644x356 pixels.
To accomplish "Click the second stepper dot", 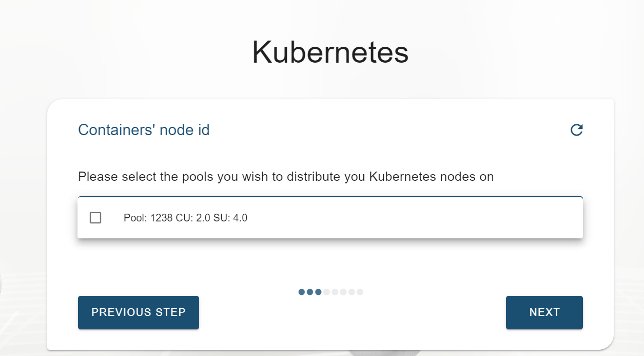I will click(x=309, y=292).
